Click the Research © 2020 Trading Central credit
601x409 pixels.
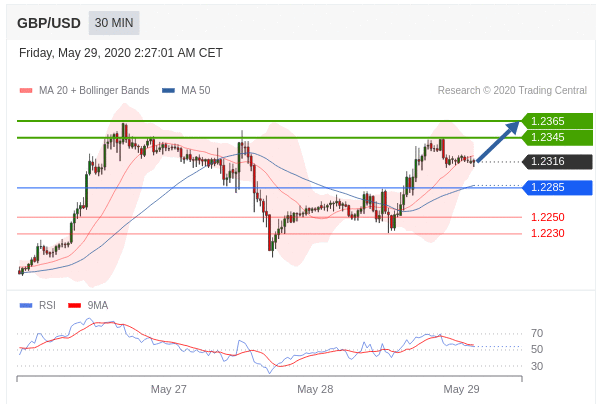tap(512, 90)
